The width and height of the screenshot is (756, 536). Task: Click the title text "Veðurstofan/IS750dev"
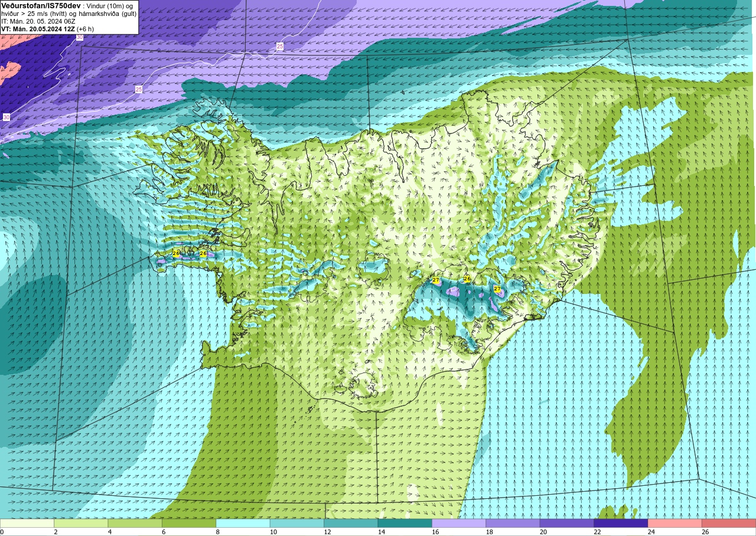point(41,5)
